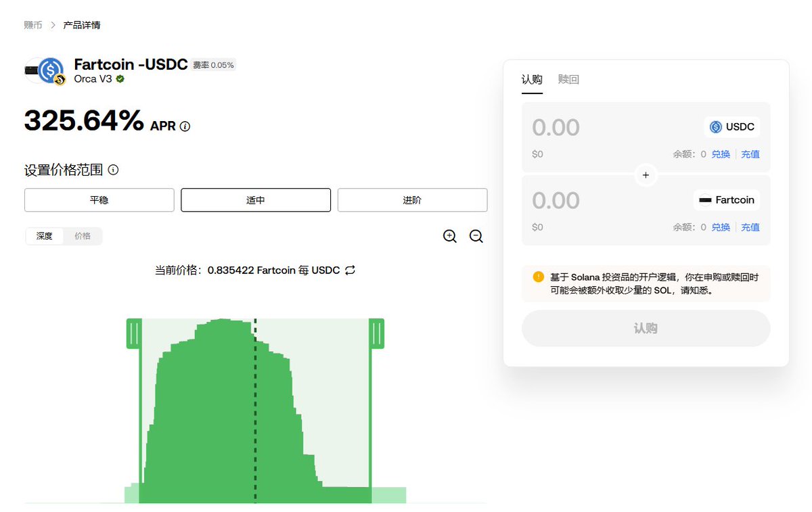Click the Fartcoin token selector
Image resolution: width=812 pixels, height=512 pixels.
(x=727, y=200)
